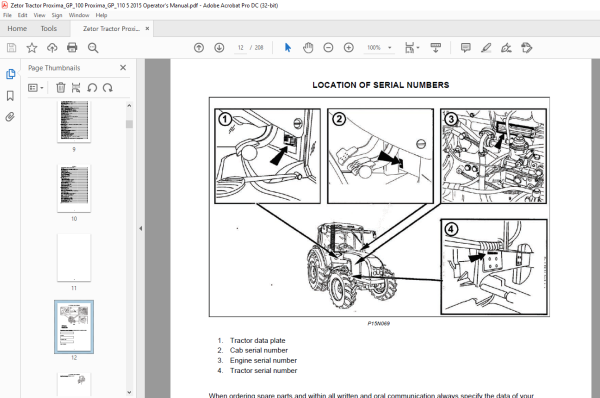
Task: Select page 10 thumbnail
Action: point(74,188)
